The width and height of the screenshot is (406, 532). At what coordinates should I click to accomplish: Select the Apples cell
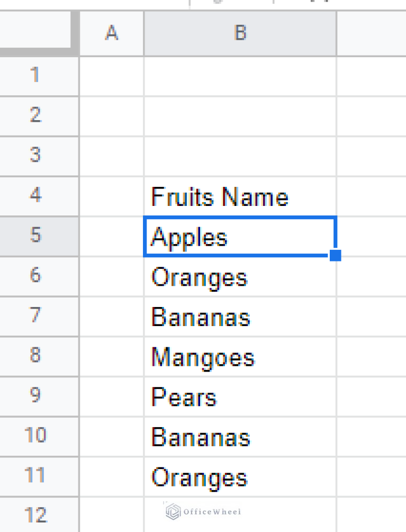[240, 237]
